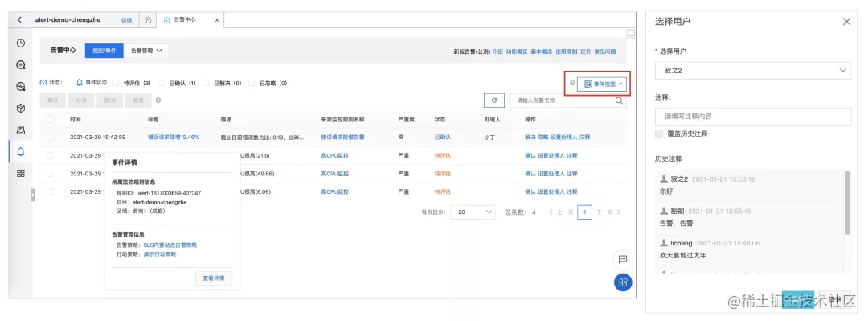This screenshot has width=868, height=321.
Task: Tick the checkbox of the CPU很高(49.86) row
Action: tap(51, 174)
